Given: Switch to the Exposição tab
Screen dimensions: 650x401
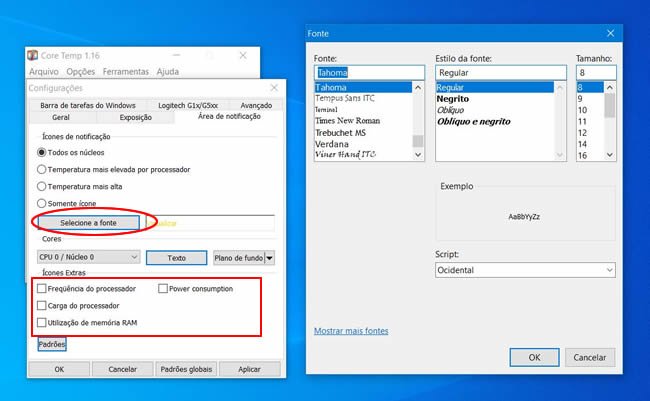Looking at the screenshot, I should 136,117.
